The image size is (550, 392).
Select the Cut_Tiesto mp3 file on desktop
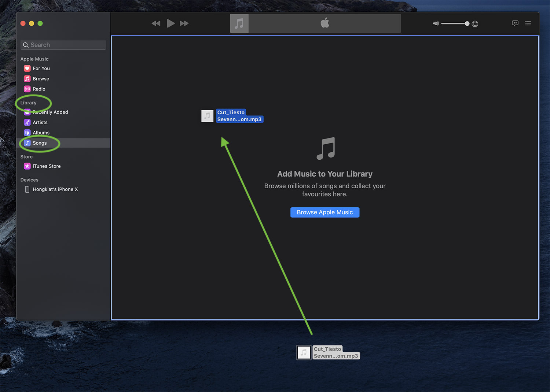[x=328, y=352]
